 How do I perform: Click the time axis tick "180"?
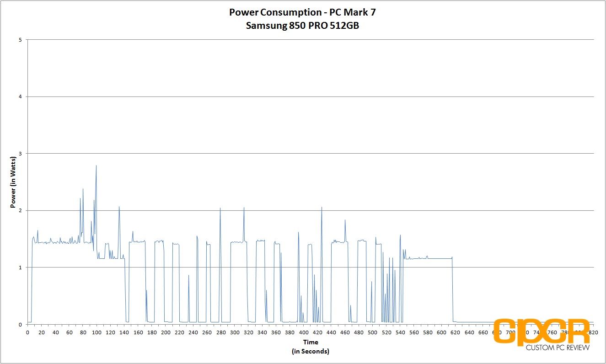[x=152, y=332]
